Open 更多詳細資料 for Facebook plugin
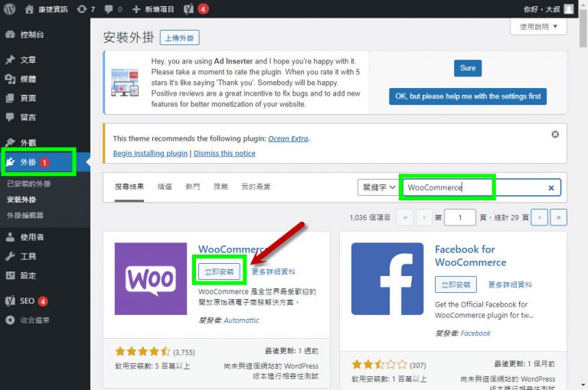This screenshot has width=588, height=390. (x=510, y=284)
